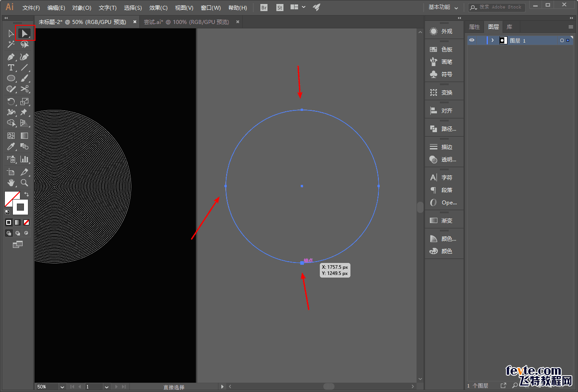Swap fill and stroke colors

(x=27, y=194)
